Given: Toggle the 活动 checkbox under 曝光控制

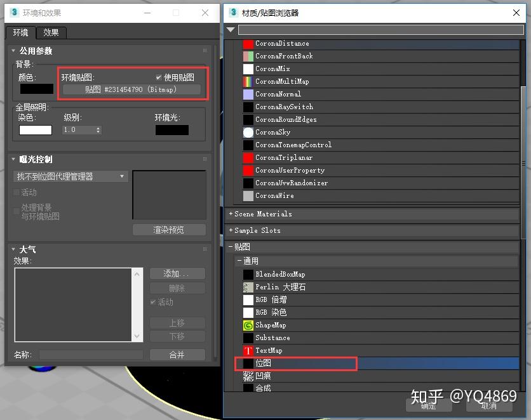Looking at the screenshot, I should [17, 192].
